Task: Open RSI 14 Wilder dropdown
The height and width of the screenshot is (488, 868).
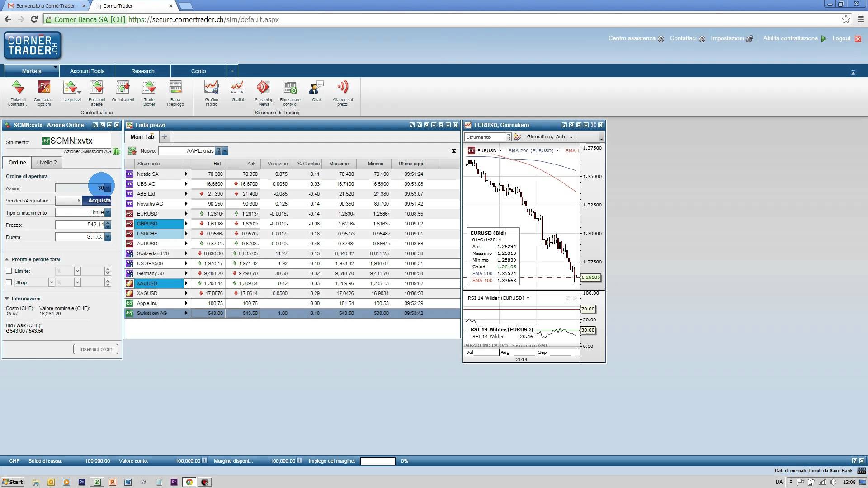Action: point(528,298)
